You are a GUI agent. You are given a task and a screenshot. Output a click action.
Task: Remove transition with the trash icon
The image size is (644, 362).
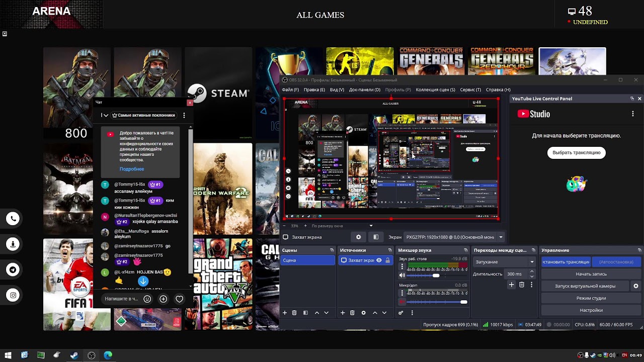pos(522,285)
